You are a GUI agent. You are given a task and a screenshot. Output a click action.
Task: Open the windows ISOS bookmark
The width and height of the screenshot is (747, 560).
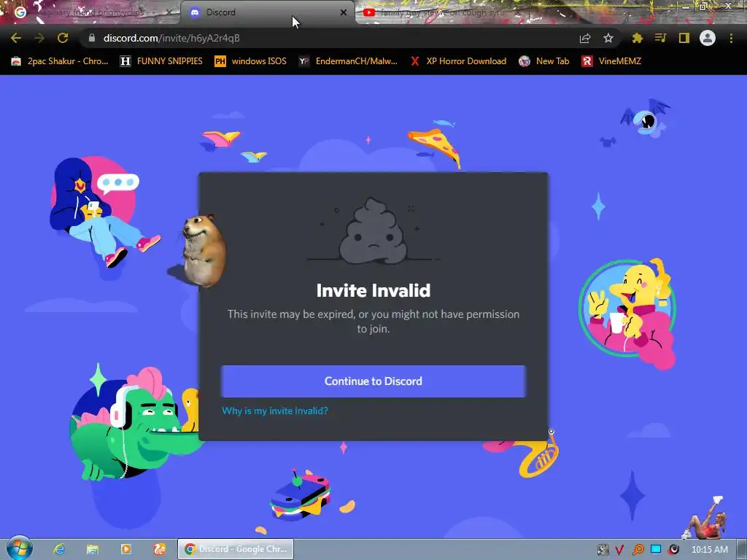250,61
